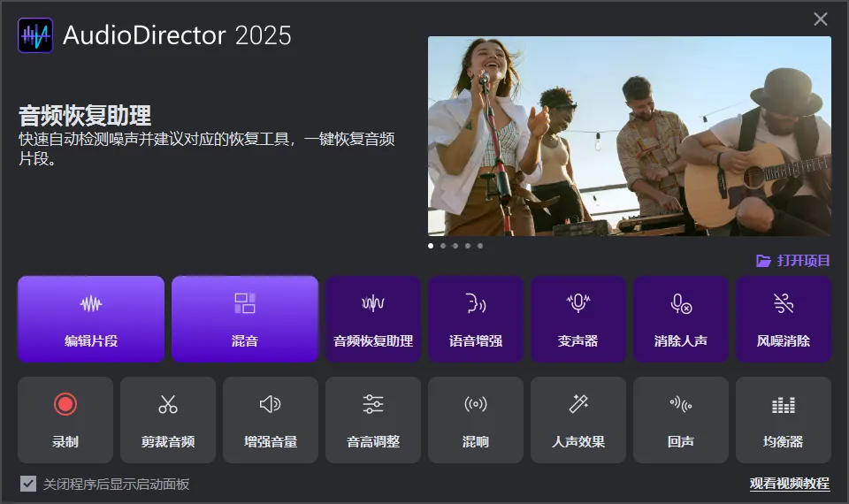Open the 人声效果 vocal effects tool

[x=578, y=420]
